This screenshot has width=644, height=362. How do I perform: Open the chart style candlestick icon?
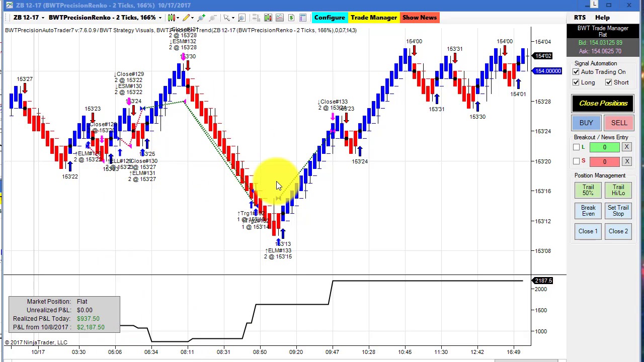click(172, 18)
